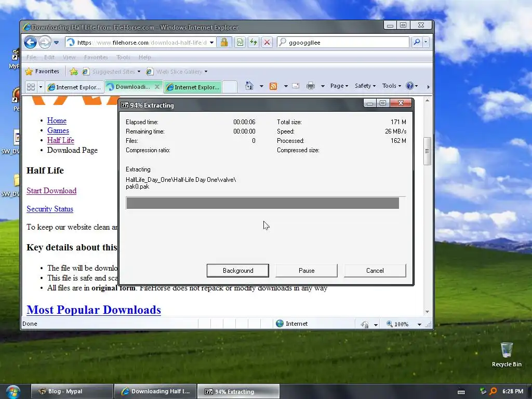Open the Edit menu
Image resolution: width=532 pixels, height=399 pixels.
49,57
